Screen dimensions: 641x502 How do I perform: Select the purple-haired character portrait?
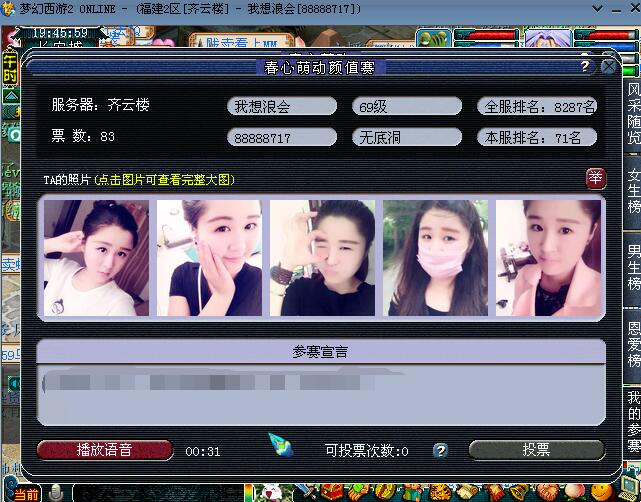(x=548, y=38)
